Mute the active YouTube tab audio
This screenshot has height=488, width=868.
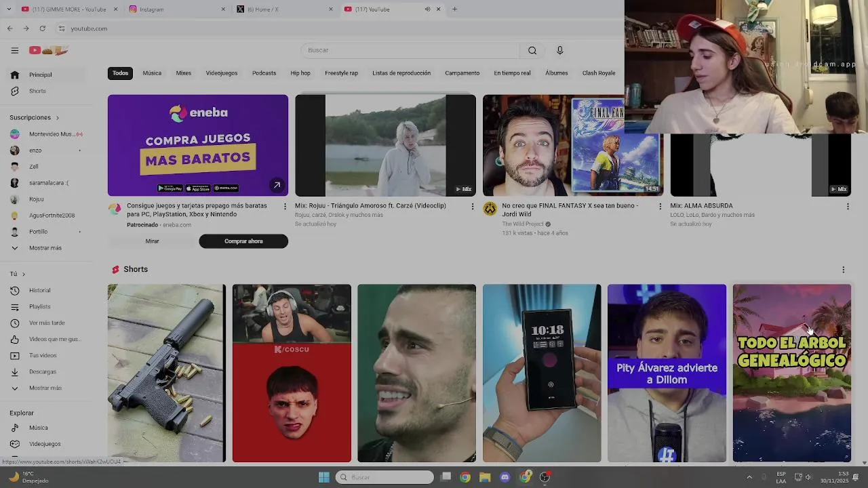coord(427,9)
